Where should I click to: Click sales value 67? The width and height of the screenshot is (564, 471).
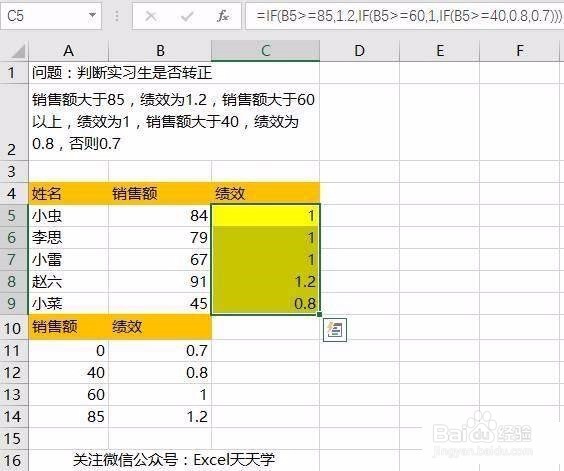[160, 259]
